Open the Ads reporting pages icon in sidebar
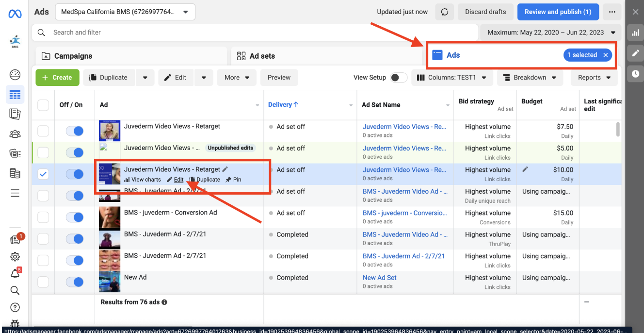644x333 pixels. (15, 114)
